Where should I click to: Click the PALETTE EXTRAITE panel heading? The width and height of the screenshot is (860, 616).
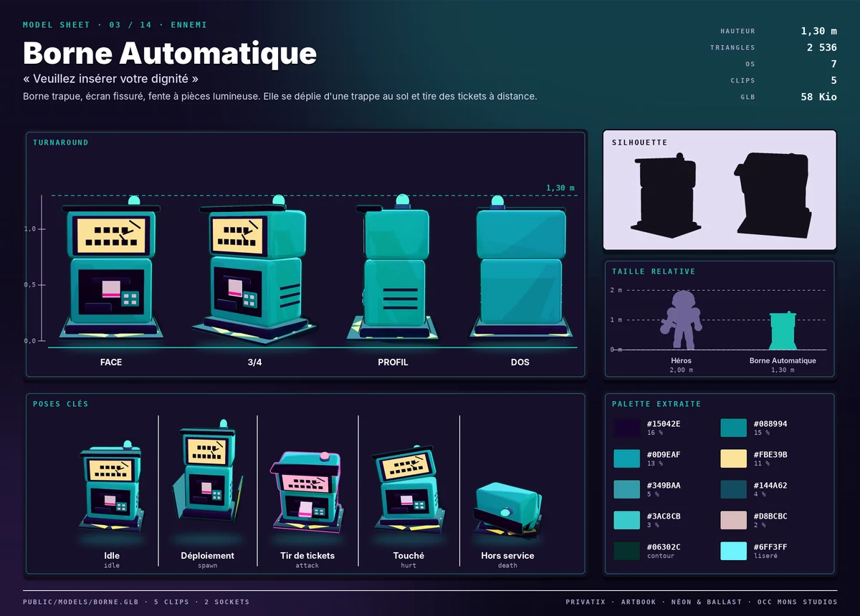click(656, 404)
